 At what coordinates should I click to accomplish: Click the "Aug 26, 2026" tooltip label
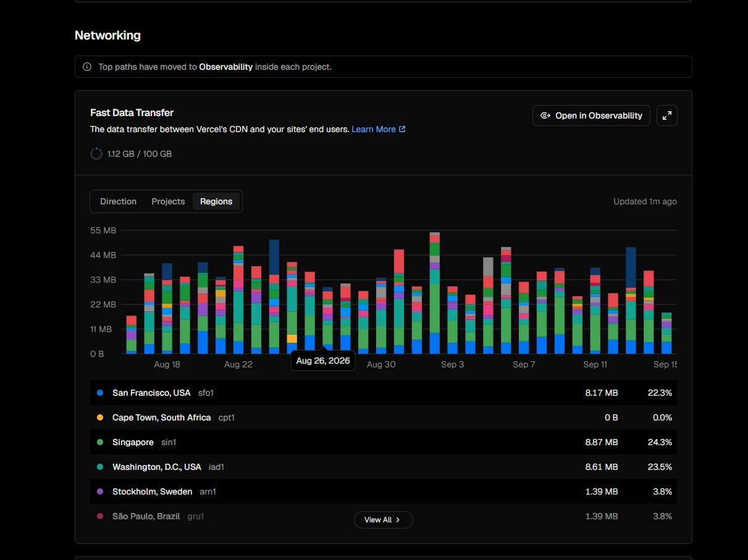pyautogui.click(x=323, y=361)
